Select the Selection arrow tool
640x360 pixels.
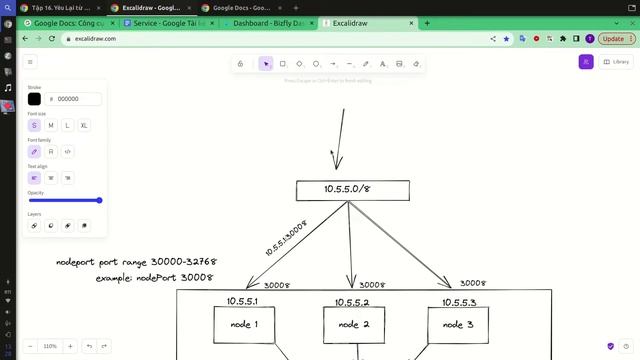(266, 64)
